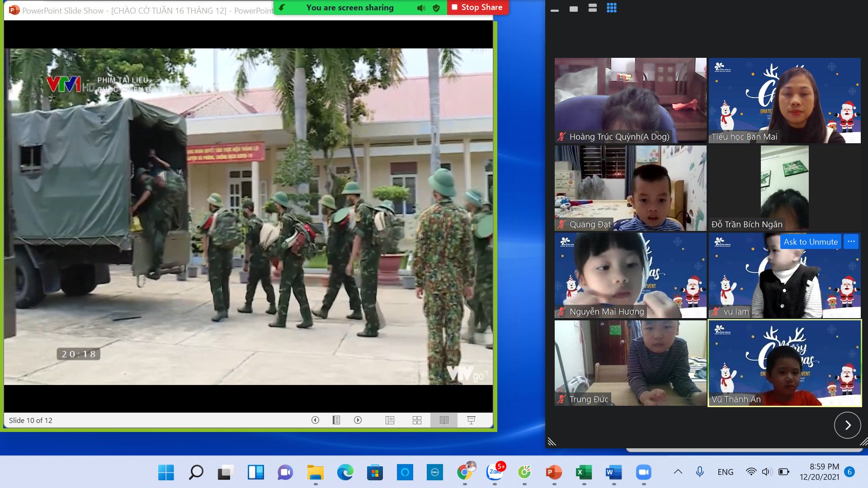Select Vũ Thành An video thumbnail
868x488 pixels.
coord(784,363)
